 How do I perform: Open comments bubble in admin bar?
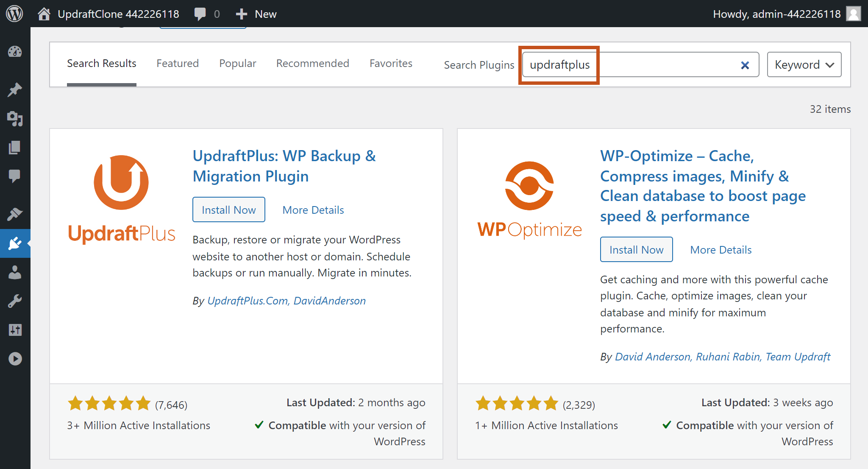point(200,14)
